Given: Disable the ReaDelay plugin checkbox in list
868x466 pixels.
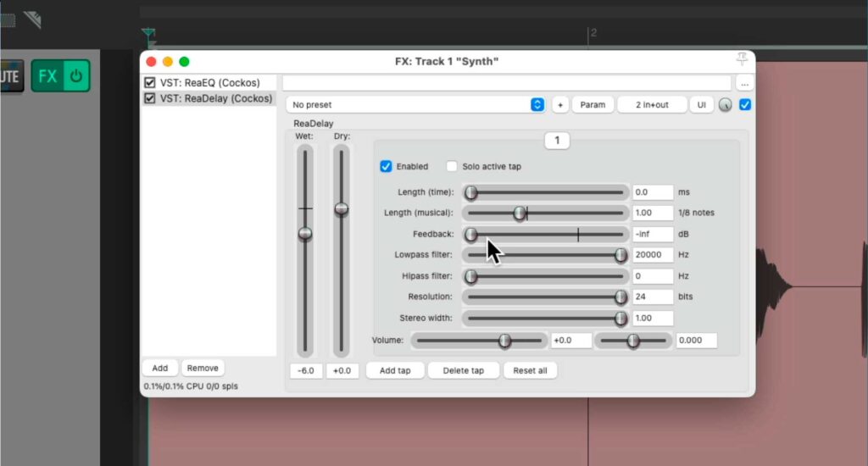Looking at the screenshot, I should 149,98.
